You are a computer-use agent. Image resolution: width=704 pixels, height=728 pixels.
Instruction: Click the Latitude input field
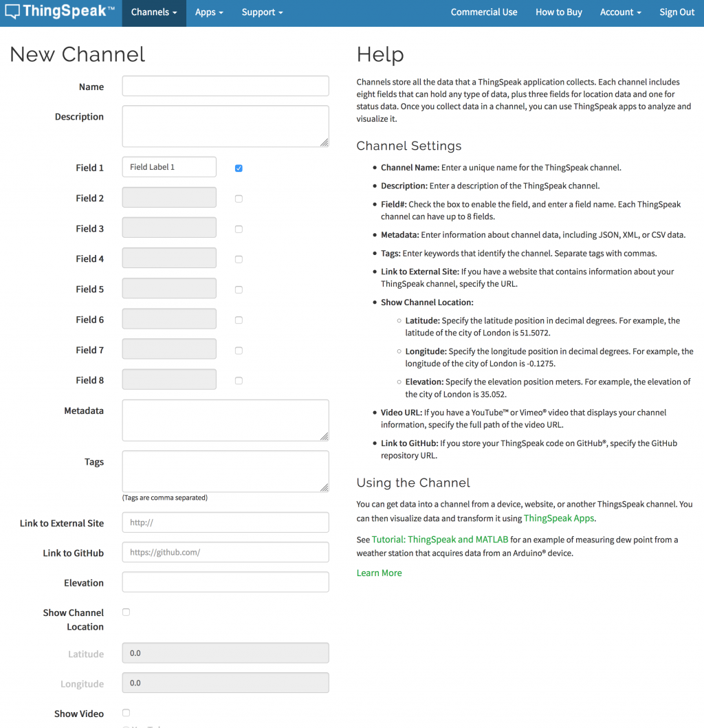[225, 653]
